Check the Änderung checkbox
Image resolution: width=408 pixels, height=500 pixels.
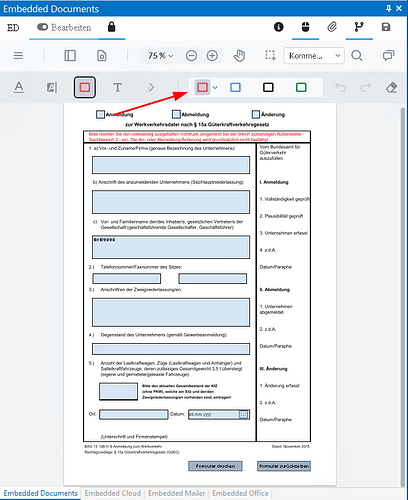click(256, 114)
